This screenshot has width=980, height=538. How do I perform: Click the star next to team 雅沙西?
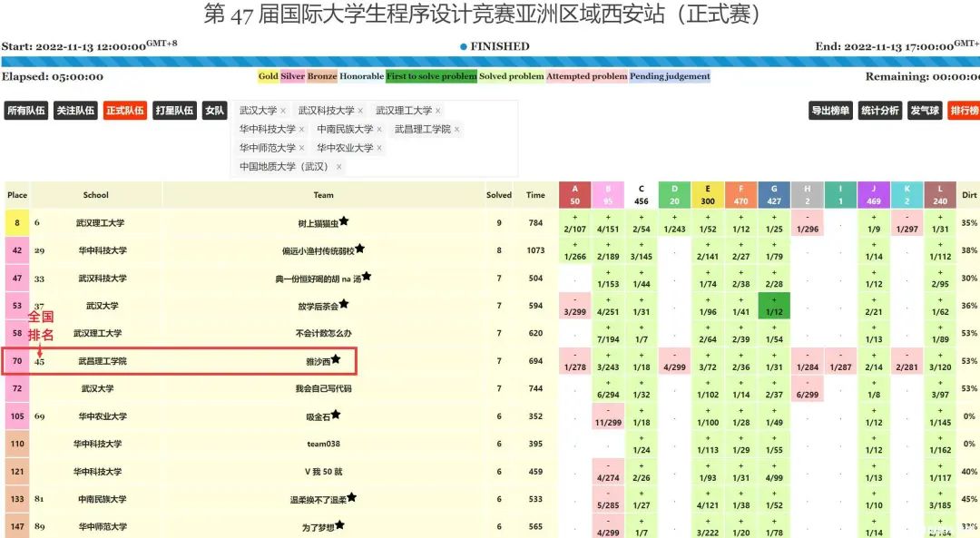336,359
